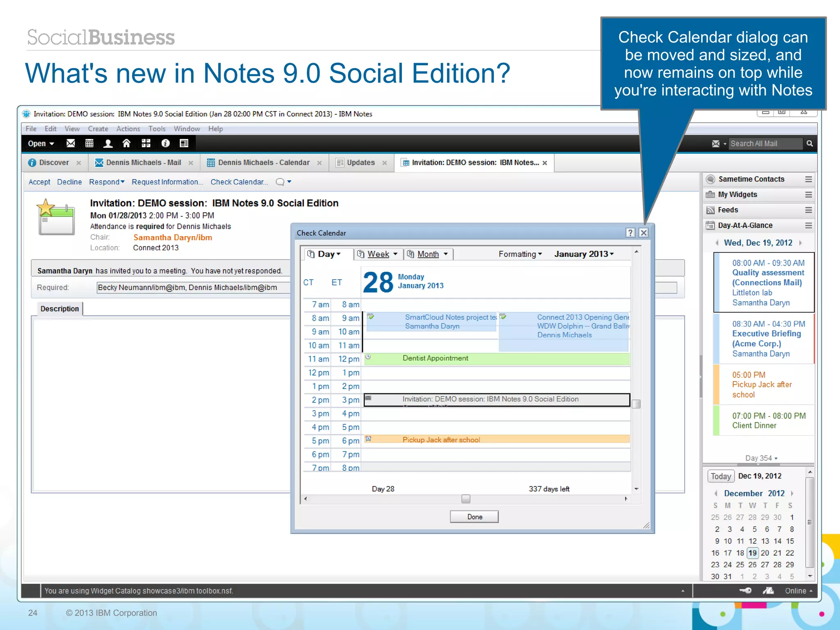
Task: Go to Home via the house icon
Action: click(127, 143)
